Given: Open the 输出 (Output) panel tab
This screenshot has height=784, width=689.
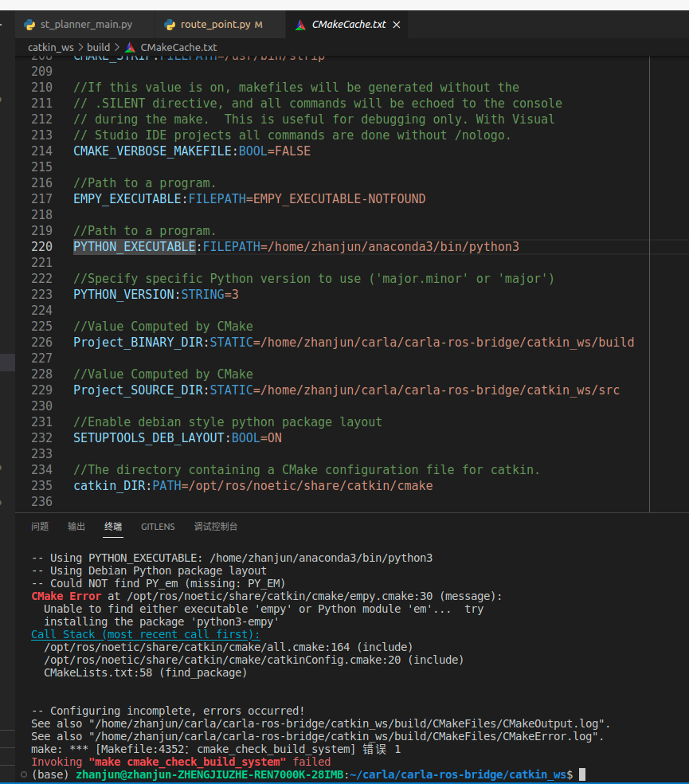Looking at the screenshot, I should point(76,527).
